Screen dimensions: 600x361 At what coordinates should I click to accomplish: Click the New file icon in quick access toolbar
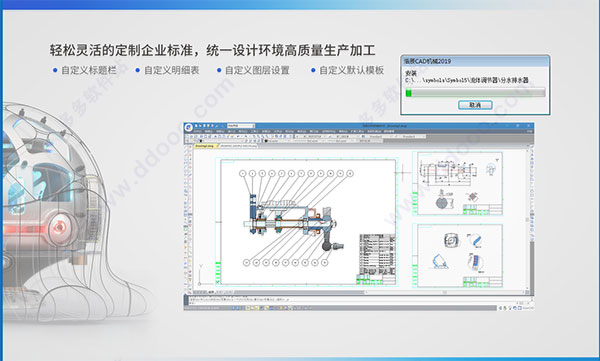click(196, 126)
